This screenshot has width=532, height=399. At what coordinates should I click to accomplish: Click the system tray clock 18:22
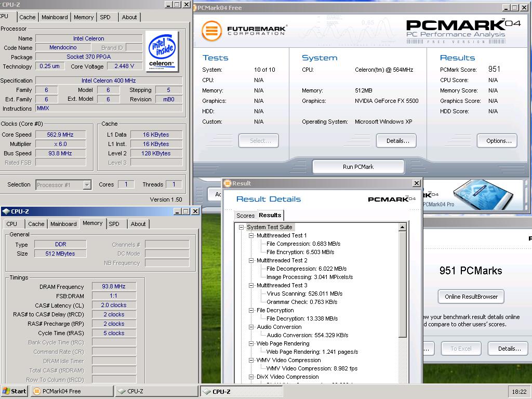coord(519,392)
